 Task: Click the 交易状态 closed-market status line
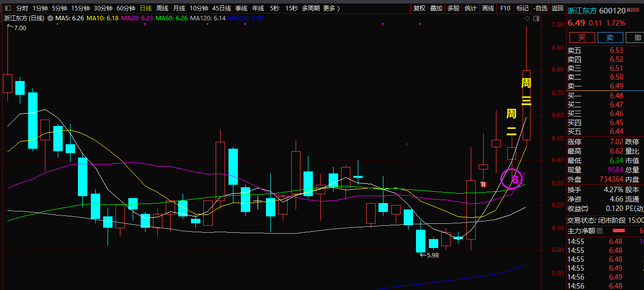(606, 220)
